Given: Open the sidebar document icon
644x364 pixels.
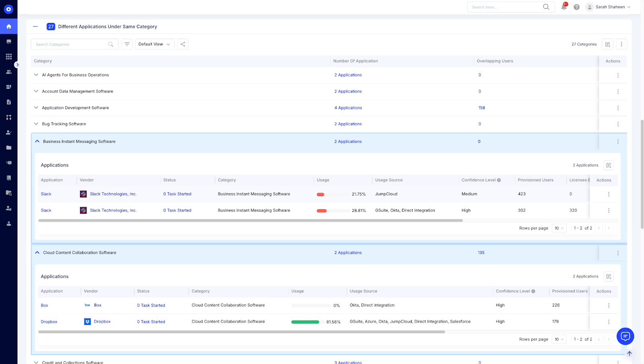Looking at the screenshot, I should [8, 102].
